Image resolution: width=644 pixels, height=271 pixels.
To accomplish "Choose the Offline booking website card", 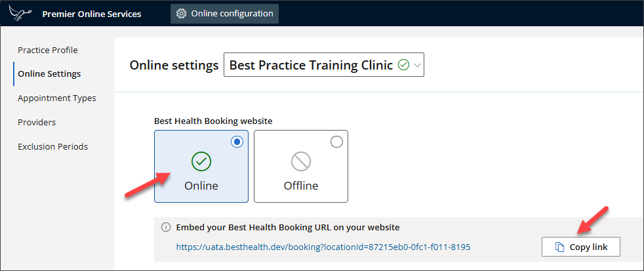I will pyautogui.click(x=300, y=167).
